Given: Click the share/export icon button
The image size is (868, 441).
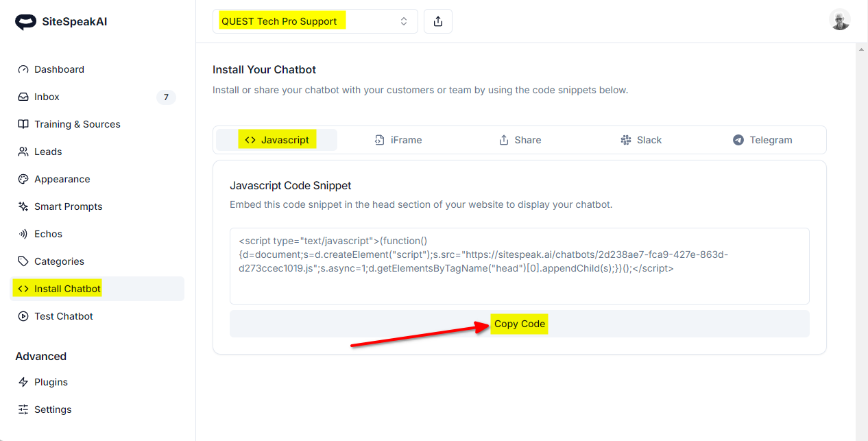Looking at the screenshot, I should (438, 21).
